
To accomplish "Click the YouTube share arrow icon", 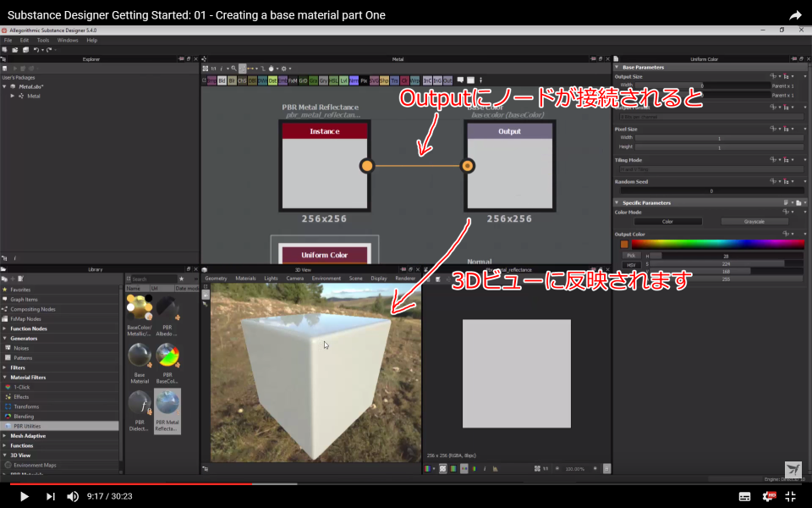I will (795, 15).
